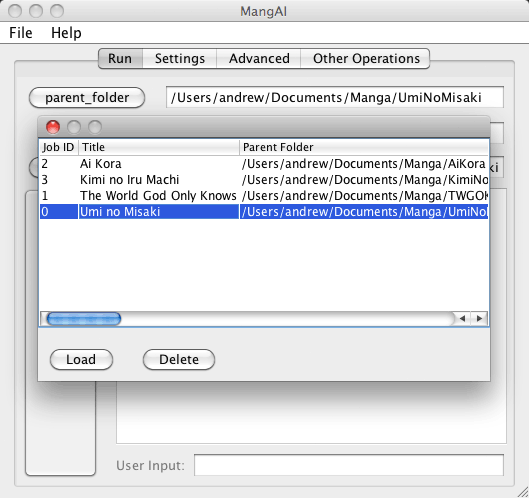Switch to the Settings tab

coord(180,58)
